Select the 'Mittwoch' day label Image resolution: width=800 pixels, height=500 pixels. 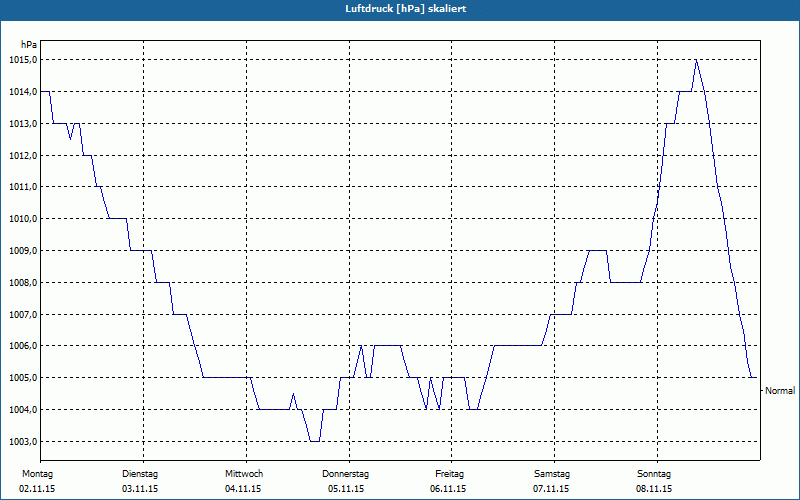pos(244,474)
